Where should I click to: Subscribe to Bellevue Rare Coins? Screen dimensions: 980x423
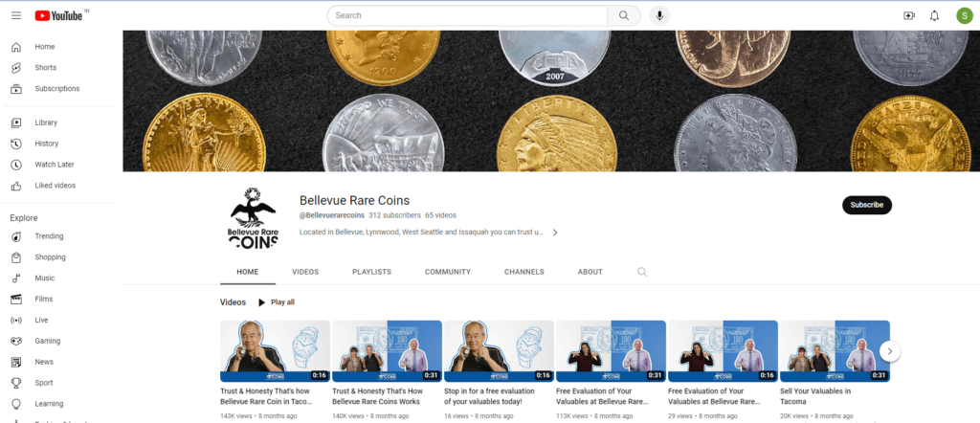[x=867, y=205]
